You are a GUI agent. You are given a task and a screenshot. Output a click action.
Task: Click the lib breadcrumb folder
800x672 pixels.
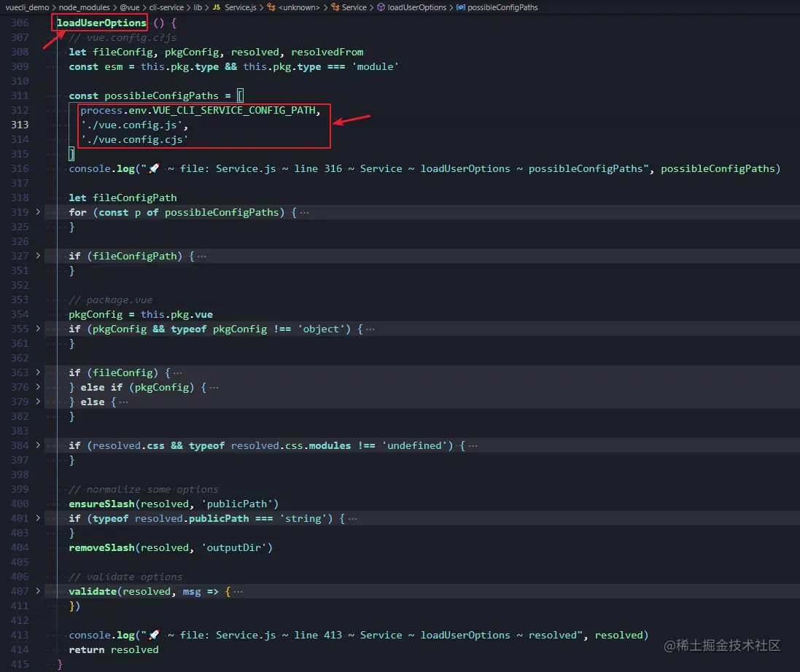[198, 7]
